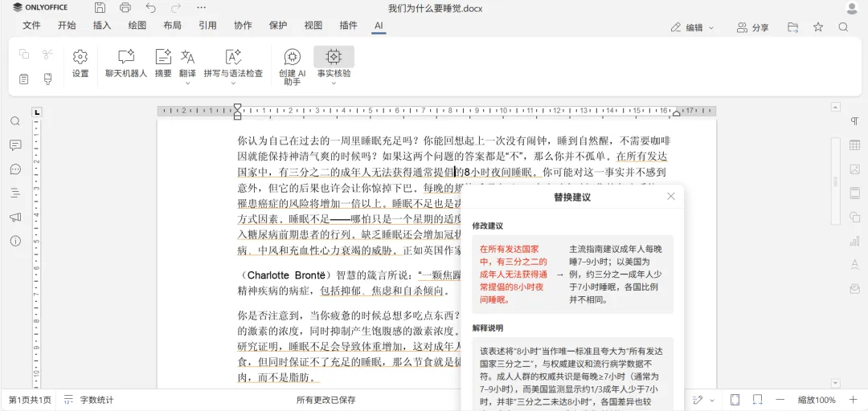This screenshot has height=411, width=868.
Task: Expand the 翻译 translation dropdown
Action: (x=187, y=83)
